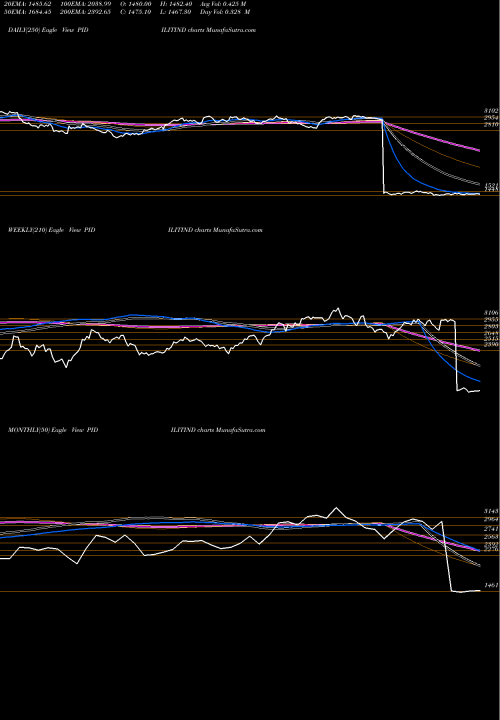The width and height of the screenshot is (500, 720).
Task: Click the 200EMA value text
Action: click(x=85, y=12)
